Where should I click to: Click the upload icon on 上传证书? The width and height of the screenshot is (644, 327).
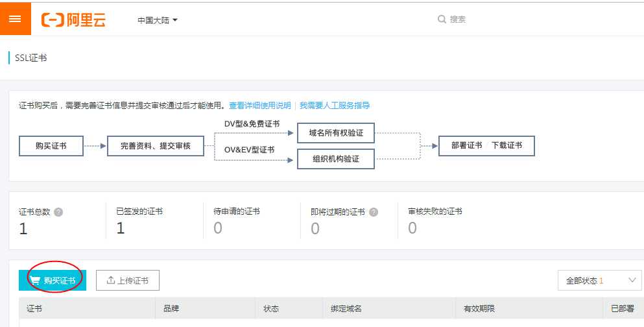point(111,280)
